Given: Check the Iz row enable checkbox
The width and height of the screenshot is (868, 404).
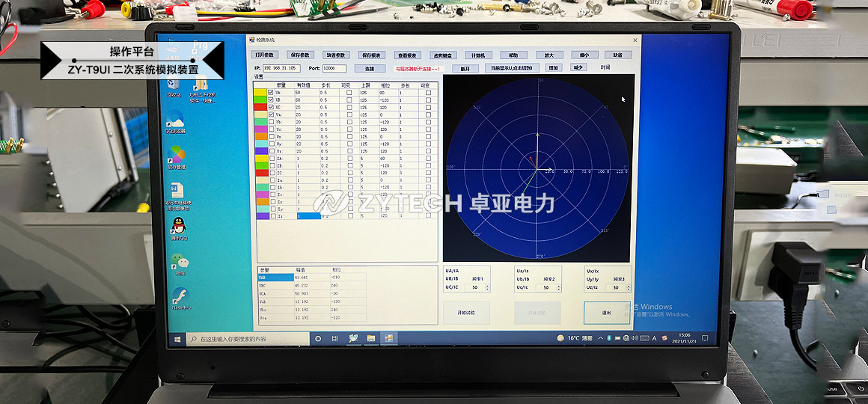Looking at the screenshot, I should click(x=272, y=216).
